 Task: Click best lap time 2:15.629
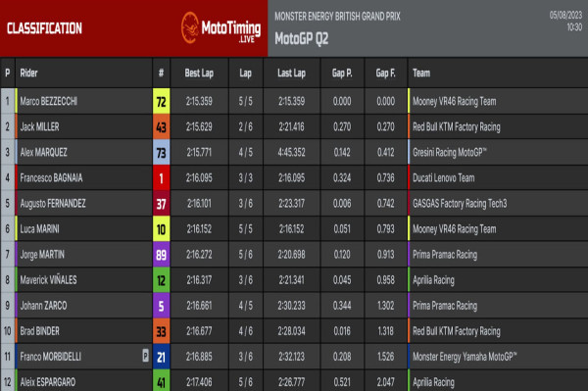(x=199, y=126)
